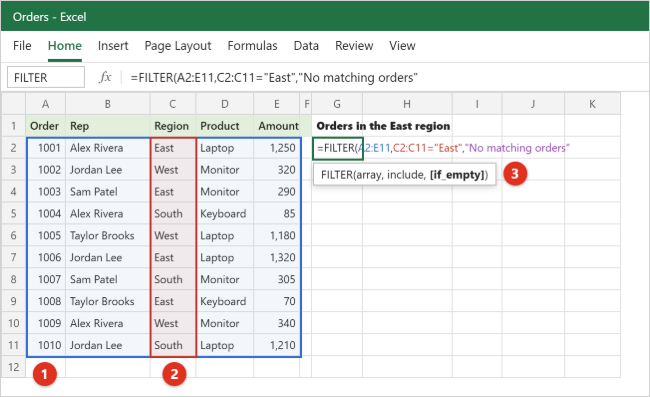Open the Insert tab
The height and width of the screenshot is (397, 650).
coord(113,46)
